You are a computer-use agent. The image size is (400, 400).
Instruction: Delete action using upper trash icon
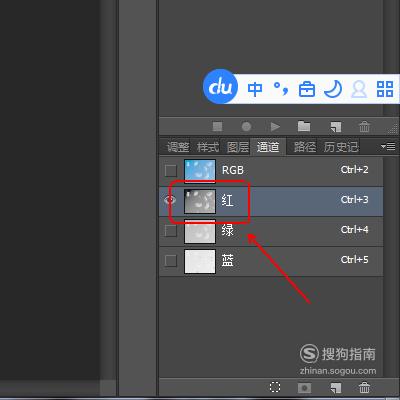(x=364, y=127)
